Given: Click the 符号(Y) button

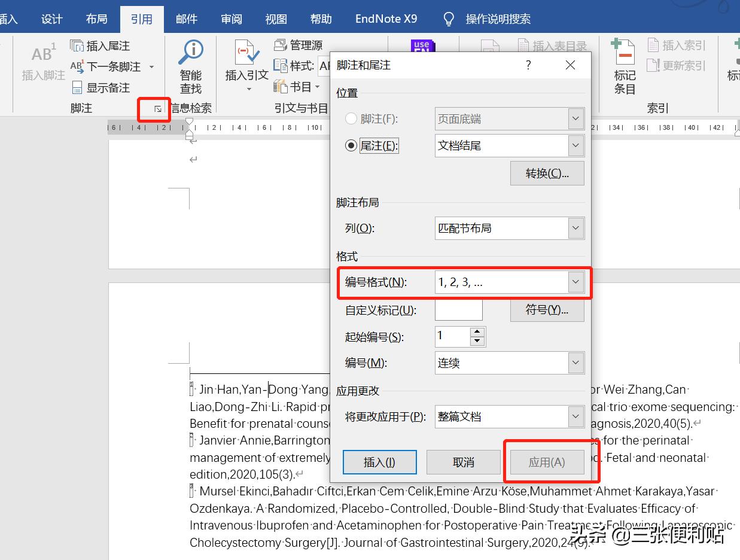Looking at the screenshot, I should pos(546,310).
